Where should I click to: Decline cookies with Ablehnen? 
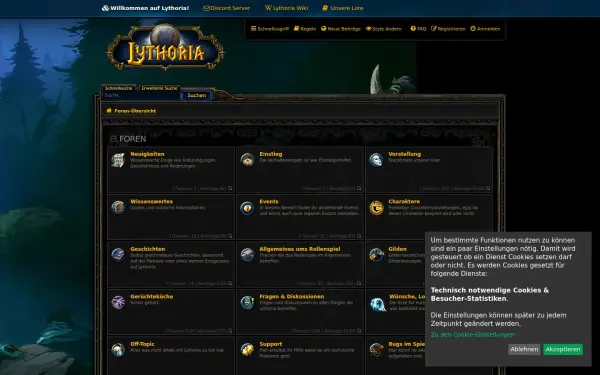click(524, 349)
